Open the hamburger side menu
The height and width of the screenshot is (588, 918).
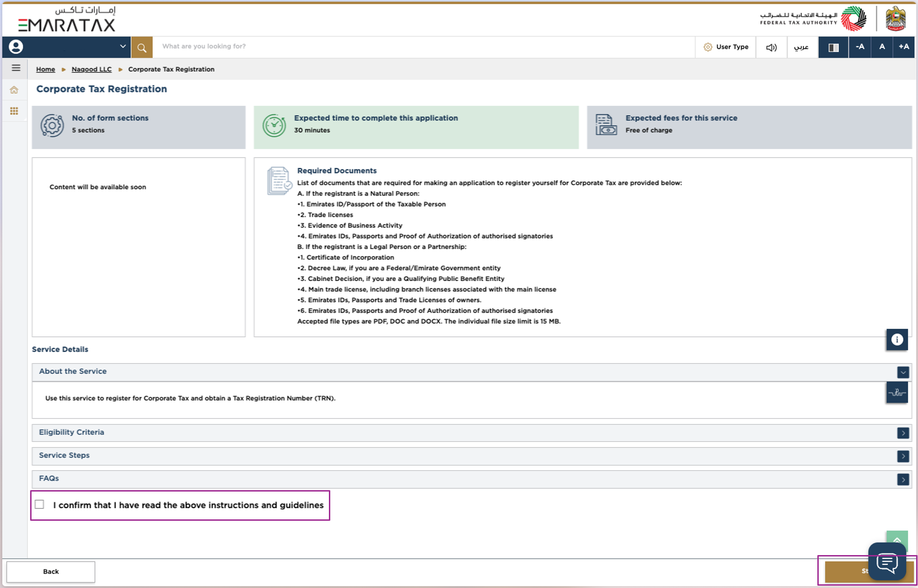click(x=16, y=68)
